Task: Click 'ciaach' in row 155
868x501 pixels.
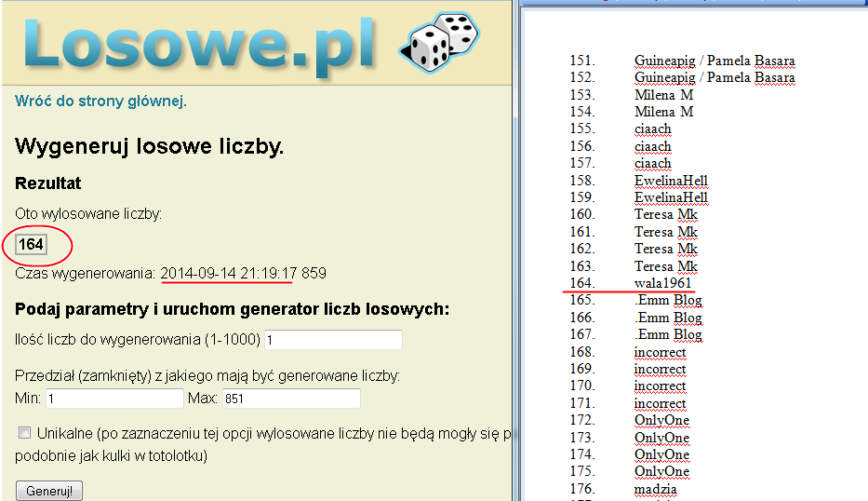Action: 653,129
